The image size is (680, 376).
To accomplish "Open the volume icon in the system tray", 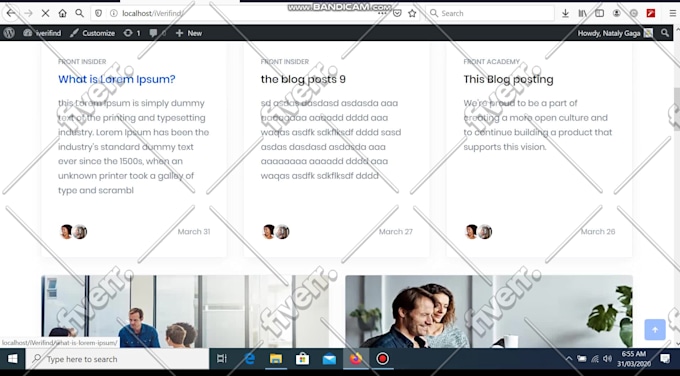I will point(608,359).
